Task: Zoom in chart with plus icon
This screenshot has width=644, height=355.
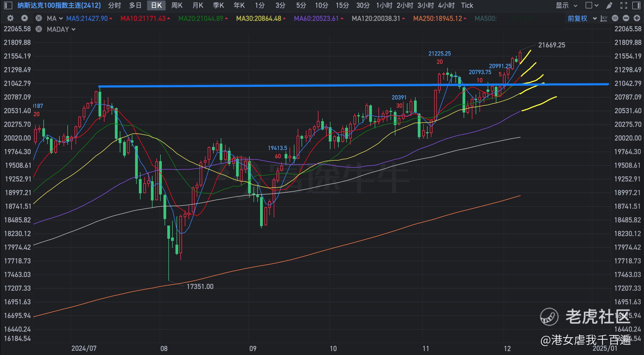Action: pos(637,18)
